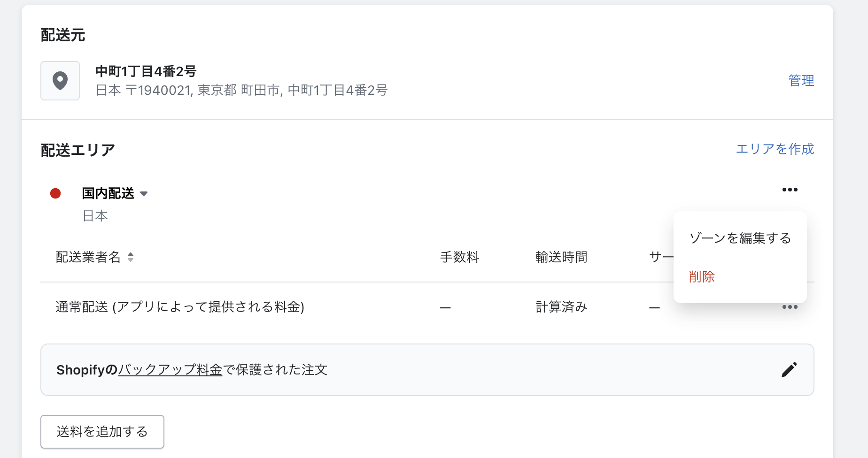Click the location pin icon
868x458 pixels.
point(60,81)
